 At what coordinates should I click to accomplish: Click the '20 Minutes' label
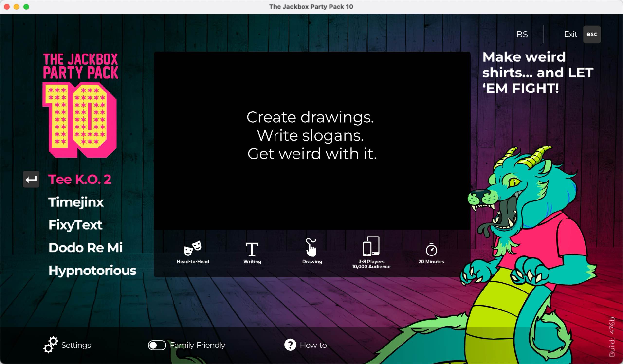pos(431,262)
